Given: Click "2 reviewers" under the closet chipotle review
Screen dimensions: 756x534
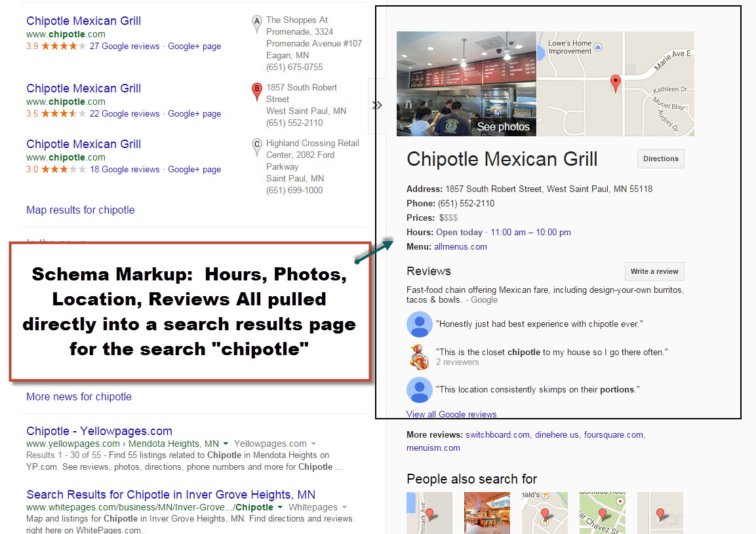Looking at the screenshot, I should click(x=458, y=362).
